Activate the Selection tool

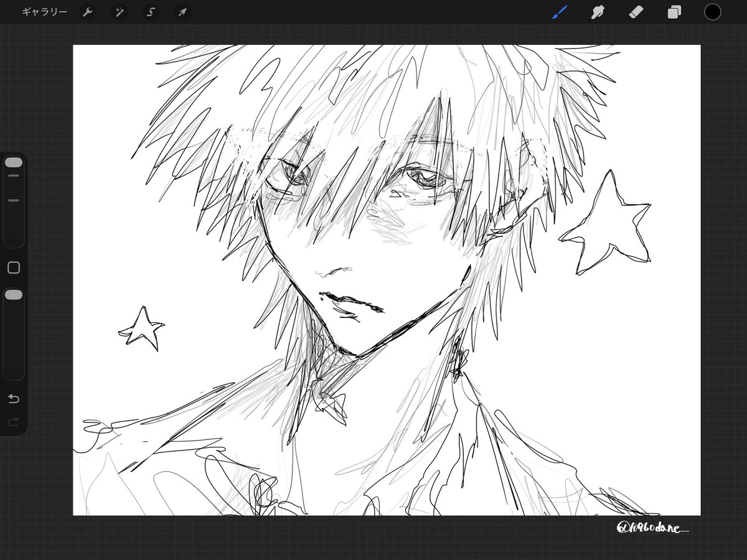click(151, 11)
